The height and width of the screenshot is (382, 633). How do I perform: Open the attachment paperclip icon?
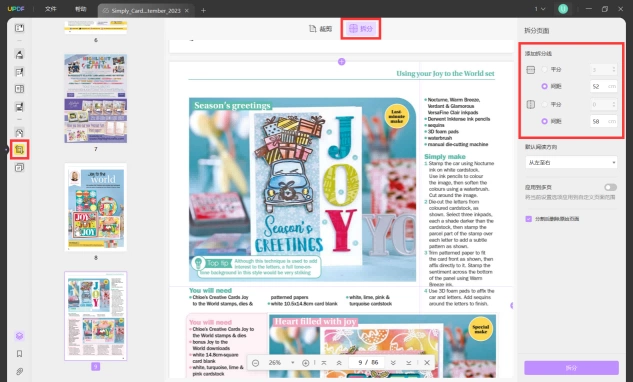click(19, 371)
